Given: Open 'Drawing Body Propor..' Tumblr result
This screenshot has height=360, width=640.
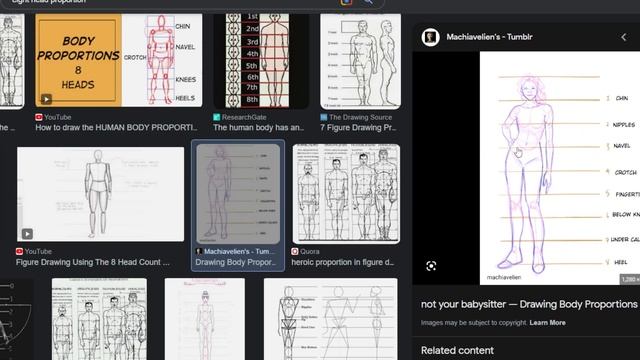Looking at the screenshot, I should coord(236,262).
